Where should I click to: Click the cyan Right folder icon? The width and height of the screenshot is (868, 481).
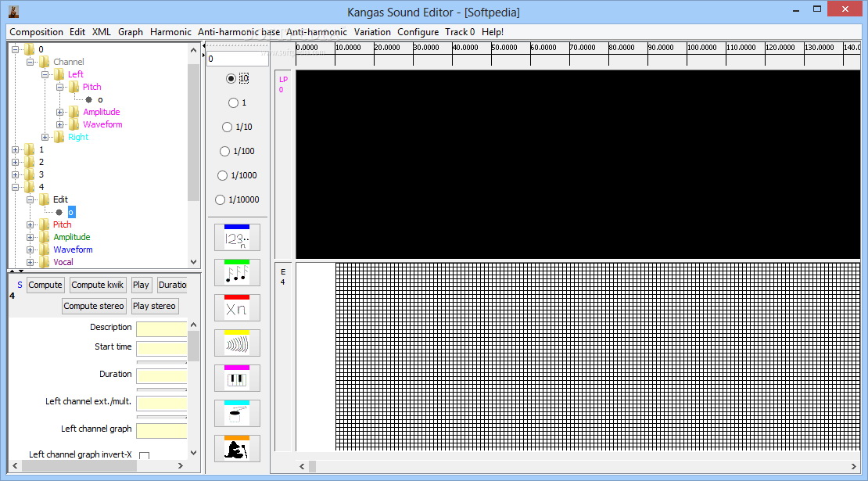(x=59, y=137)
